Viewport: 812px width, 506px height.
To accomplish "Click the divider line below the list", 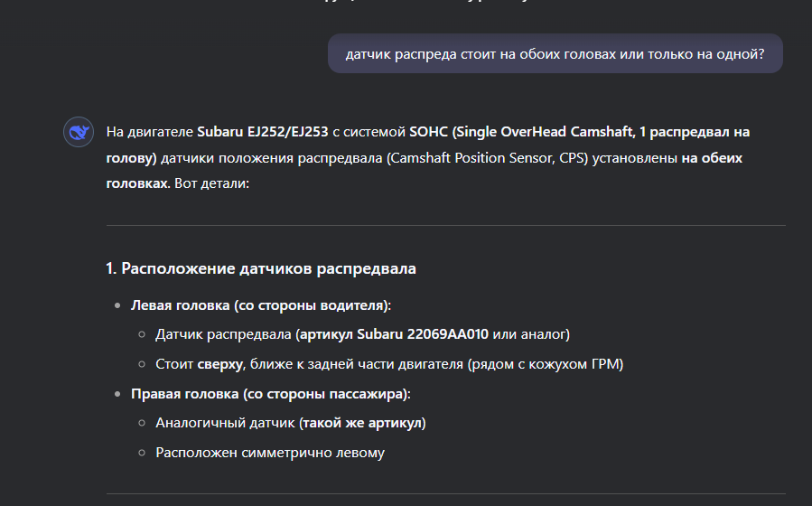I will tap(446, 493).
